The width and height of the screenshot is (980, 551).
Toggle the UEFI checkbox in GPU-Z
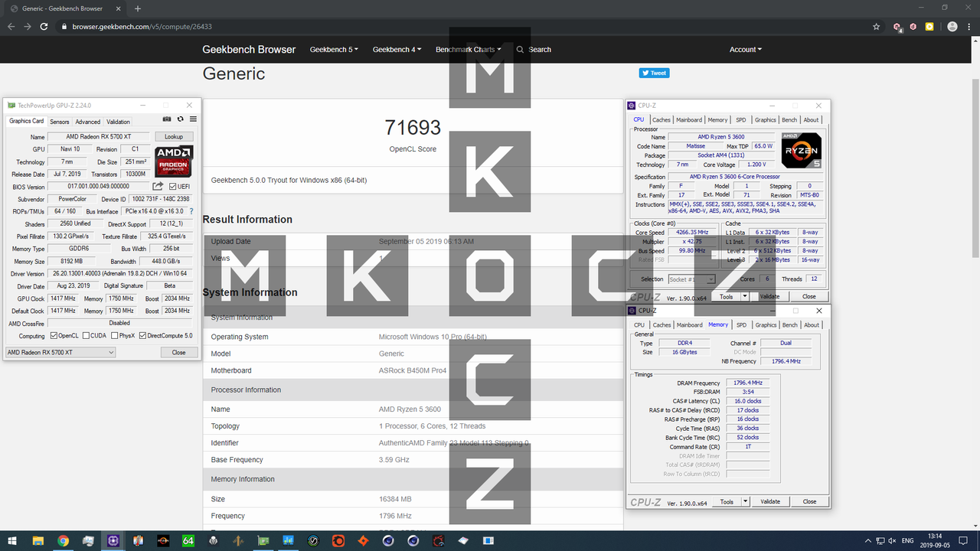pyautogui.click(x=173, y=187)
